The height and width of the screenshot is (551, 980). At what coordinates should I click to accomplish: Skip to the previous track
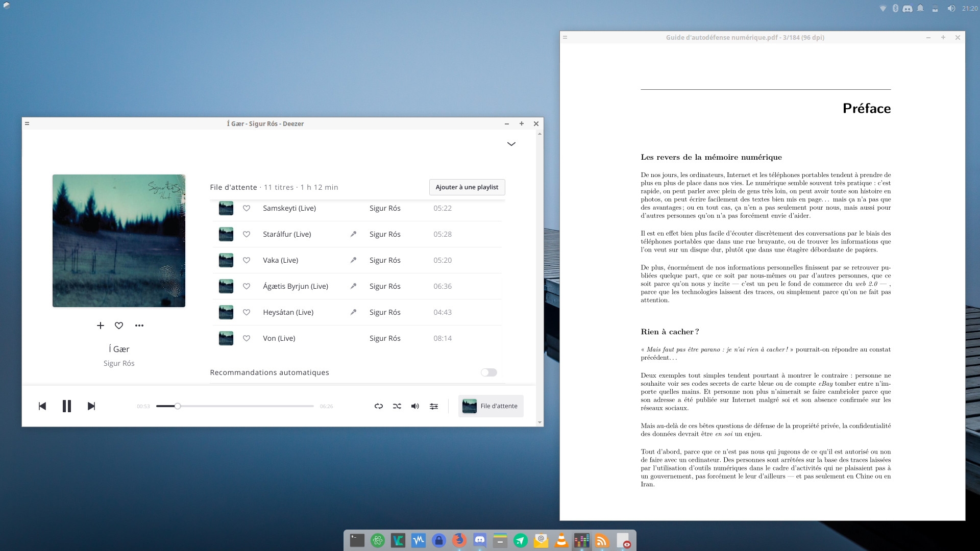click(42, 406)
